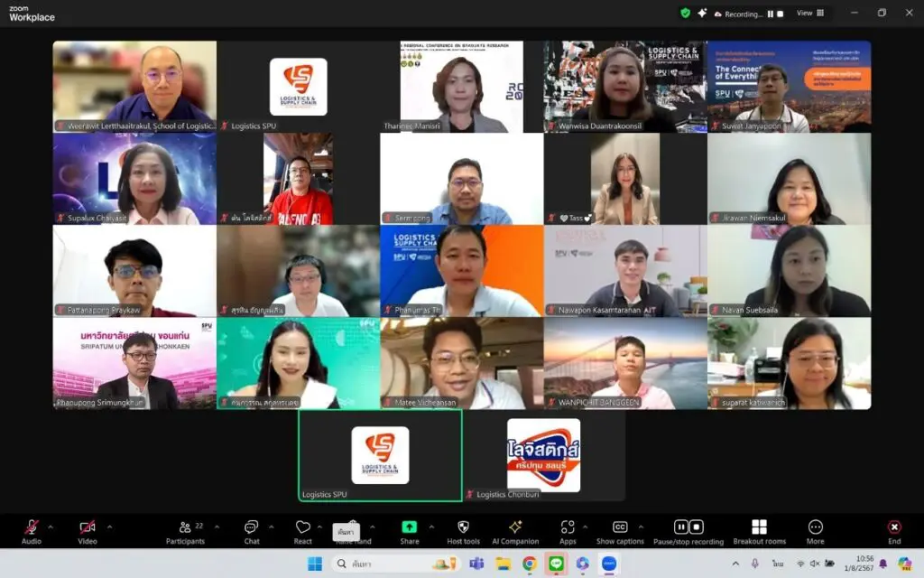Image resolution: width=924 pixels, height=578 pixels.
Task: Open Google Chrome from the taskbar
Action: pos(529,564)
